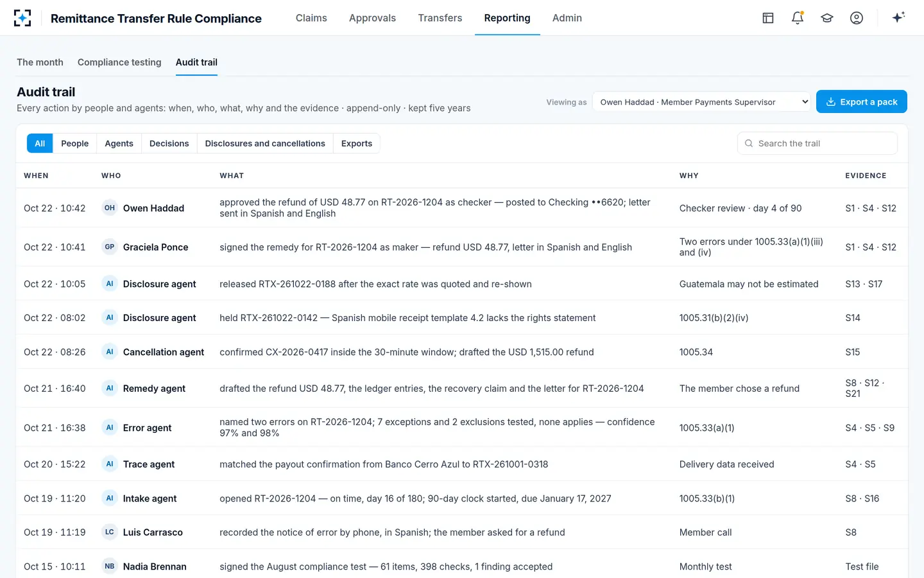Navigate to Transfers
Viewport: 924px width, 578px height.
click(x=440, y=18)
